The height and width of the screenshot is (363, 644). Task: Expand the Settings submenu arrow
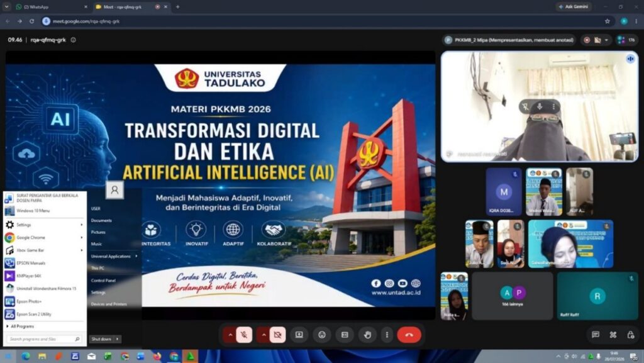(x=81, y=225)
